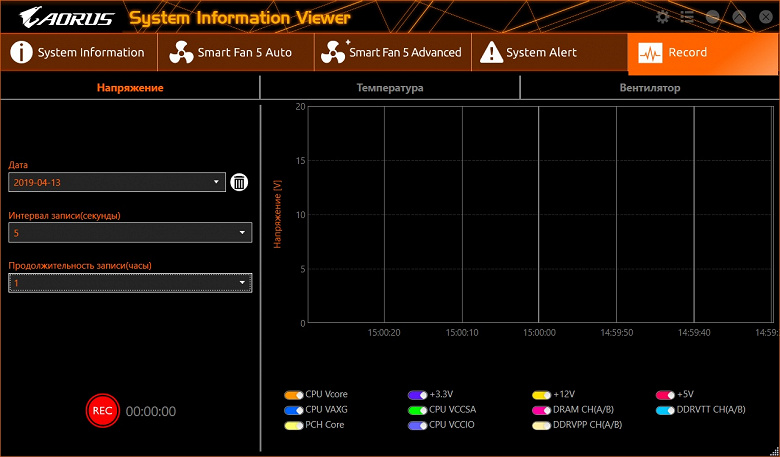
Task: Open the recording interval seconds dropdown
Action: pyautogui.click(x=130, y=233)
